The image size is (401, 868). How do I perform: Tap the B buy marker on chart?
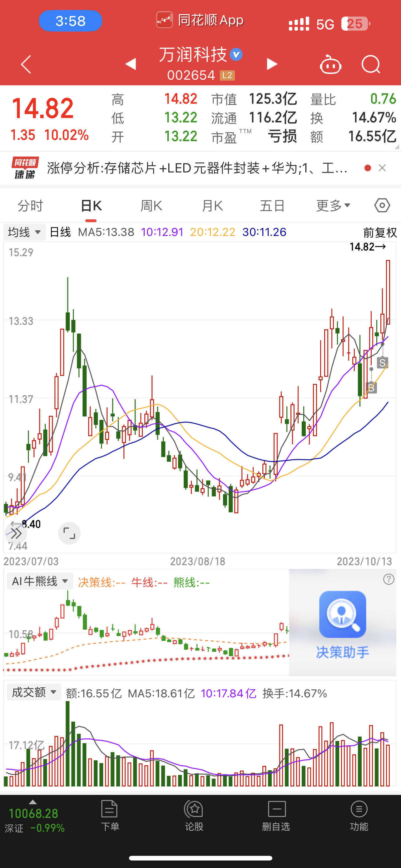click(371, 387)
